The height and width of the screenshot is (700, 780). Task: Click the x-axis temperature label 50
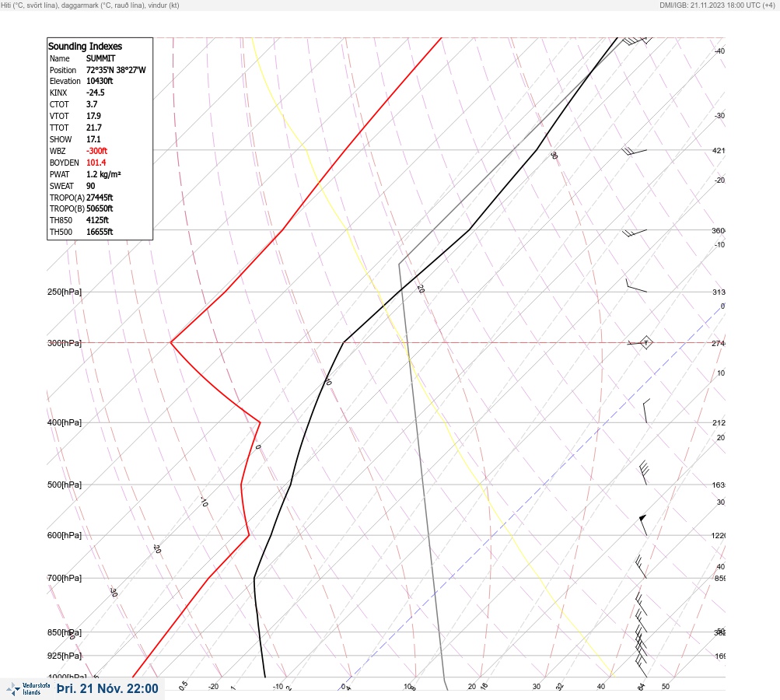(x=666, y=687)
